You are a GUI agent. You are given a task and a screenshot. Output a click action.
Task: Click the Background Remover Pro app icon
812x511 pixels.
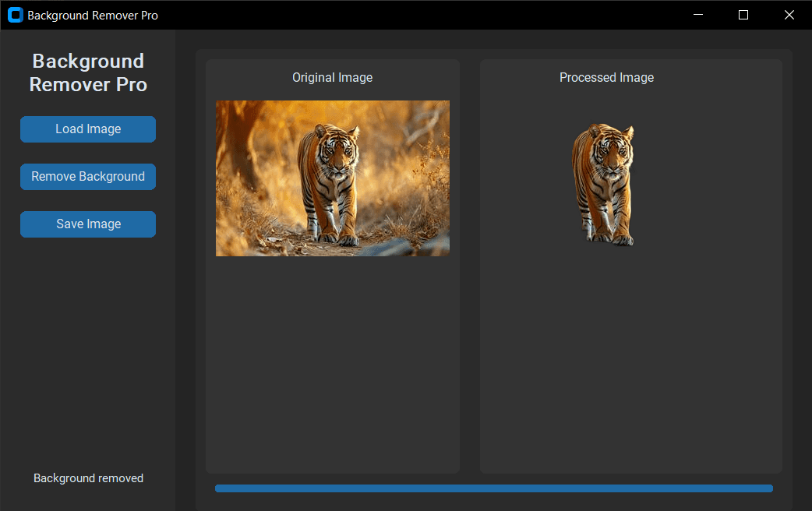(x=14, y=15)
